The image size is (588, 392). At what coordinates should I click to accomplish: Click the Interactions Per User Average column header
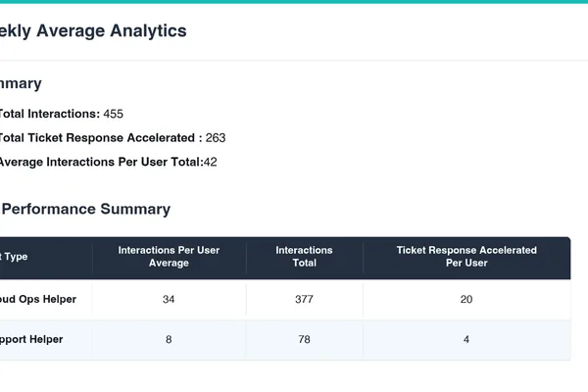tap(169, 257)
